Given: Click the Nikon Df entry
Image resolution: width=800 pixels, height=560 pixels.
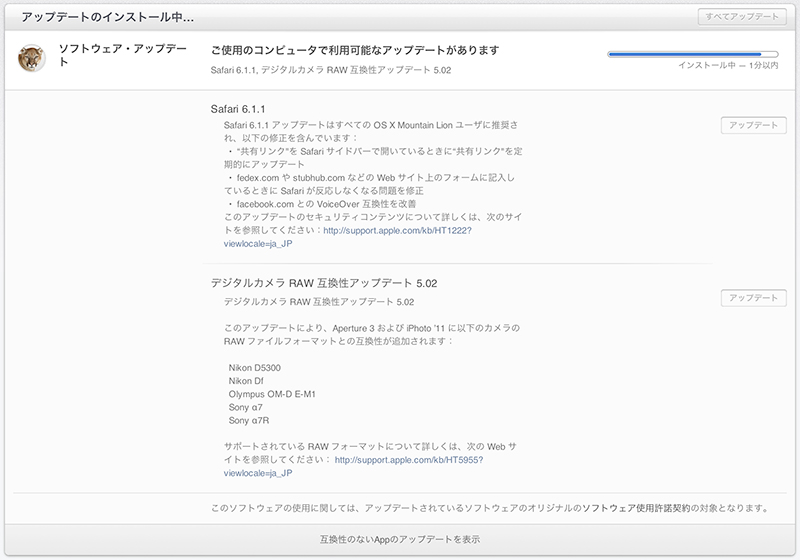Looking at the screenshot, I should (x=246, y=381).
